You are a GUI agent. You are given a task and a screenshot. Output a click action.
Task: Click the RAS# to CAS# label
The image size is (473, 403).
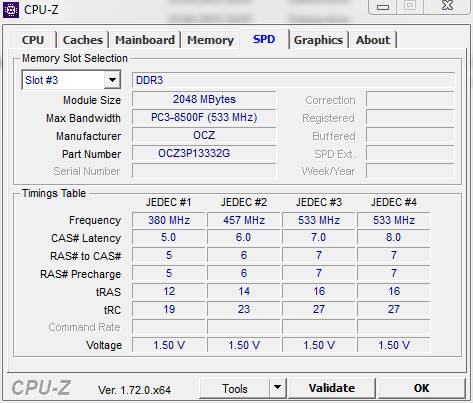coord(86,256)
